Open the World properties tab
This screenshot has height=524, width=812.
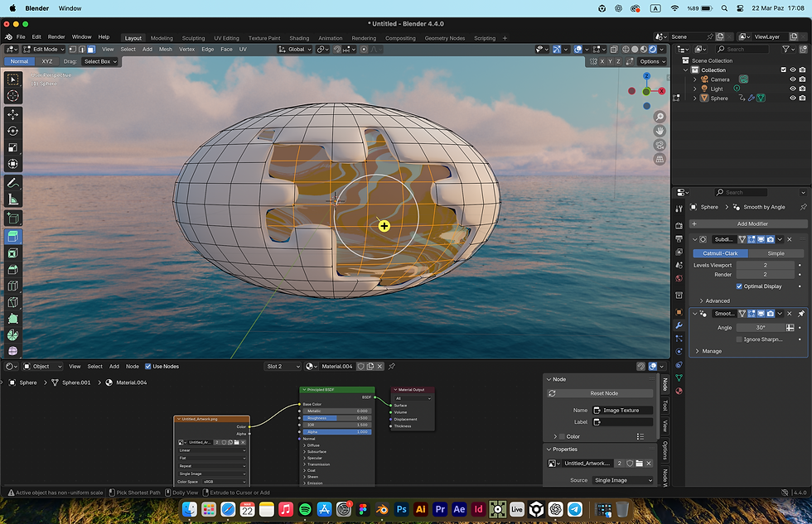point(679,278)
